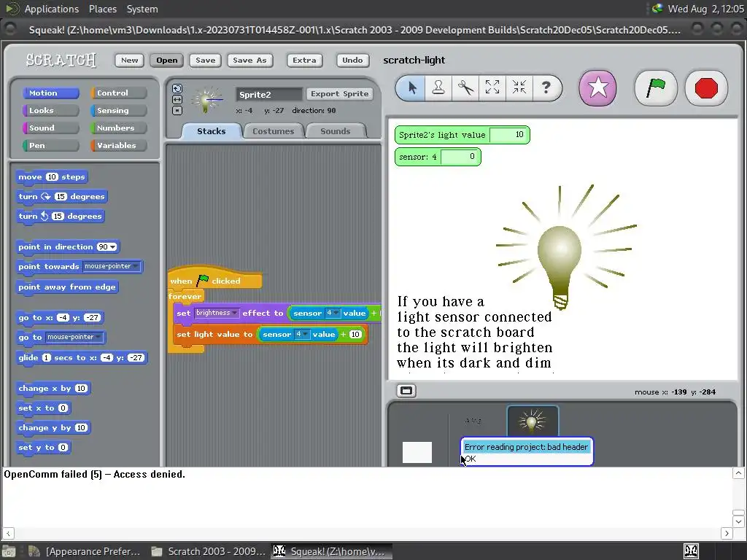Click the Open project button

(167, 60)
